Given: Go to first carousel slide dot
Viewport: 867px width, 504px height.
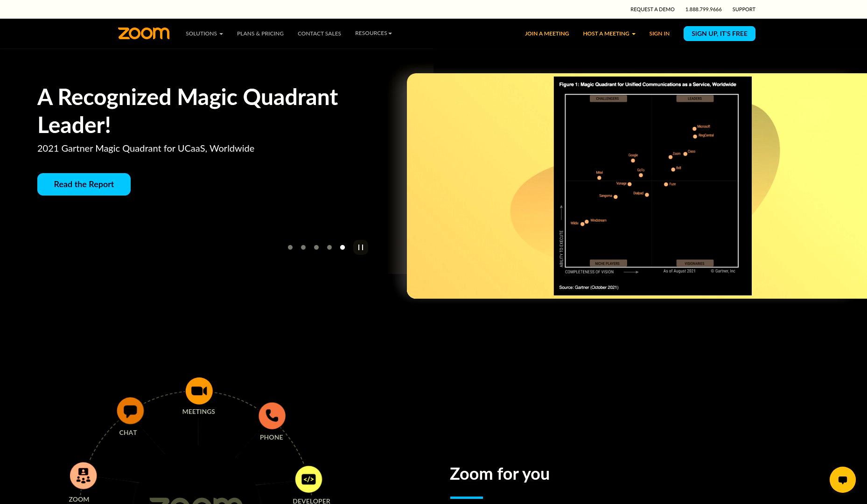Looking at the screenshot, I should coord(290,247).
